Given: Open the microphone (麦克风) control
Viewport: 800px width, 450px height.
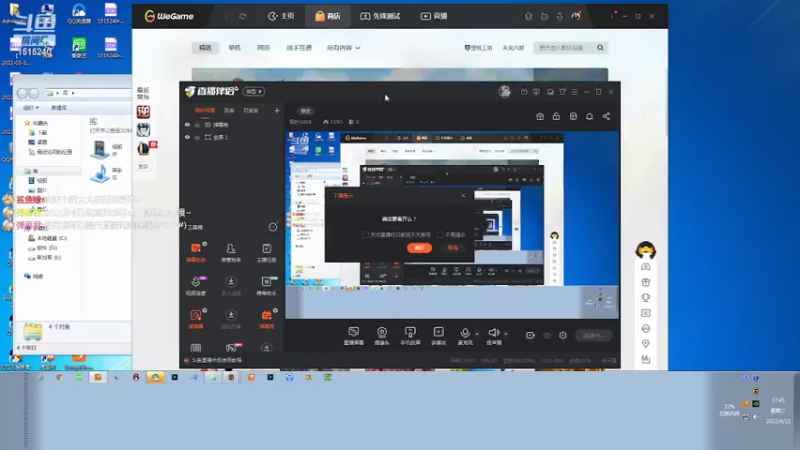Looking at the screenshot, I should (465, 336).
